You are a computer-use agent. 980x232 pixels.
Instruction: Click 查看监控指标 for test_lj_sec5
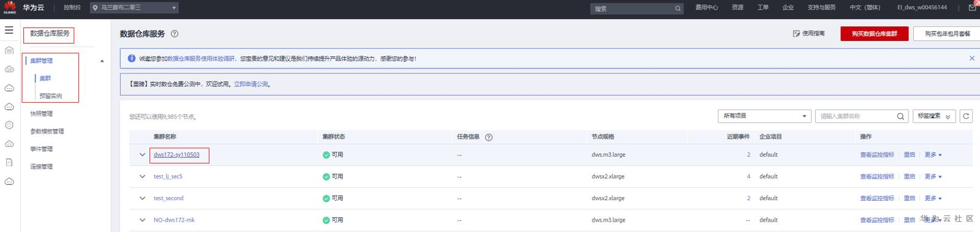pos(877,176)
